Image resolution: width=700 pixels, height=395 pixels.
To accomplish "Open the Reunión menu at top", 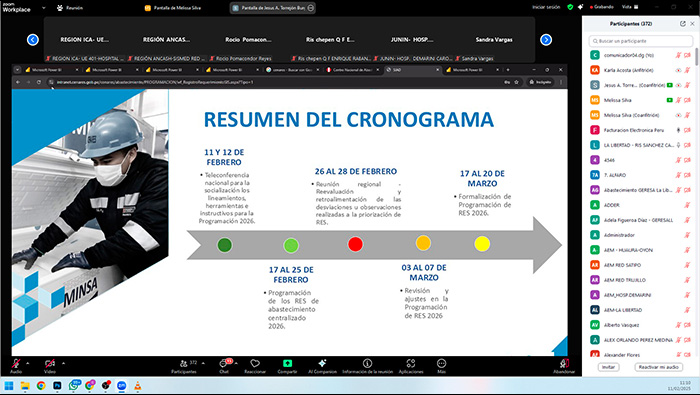I will point(70,8).
